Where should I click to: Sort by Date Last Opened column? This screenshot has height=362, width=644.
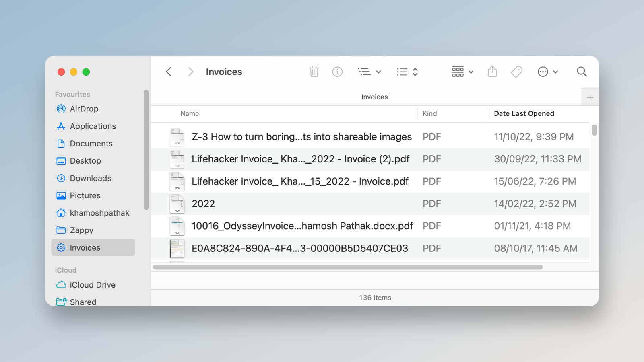click(x=524, y=113)
